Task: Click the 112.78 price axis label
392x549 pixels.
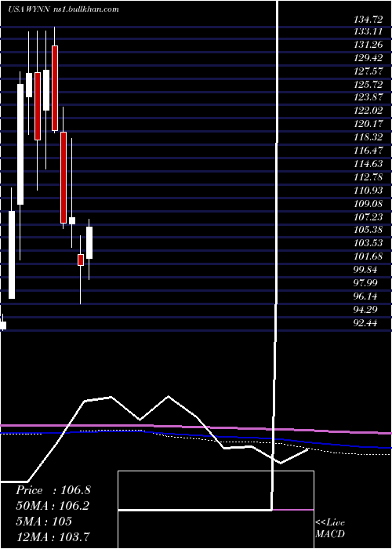Action: tap(368, 177)
